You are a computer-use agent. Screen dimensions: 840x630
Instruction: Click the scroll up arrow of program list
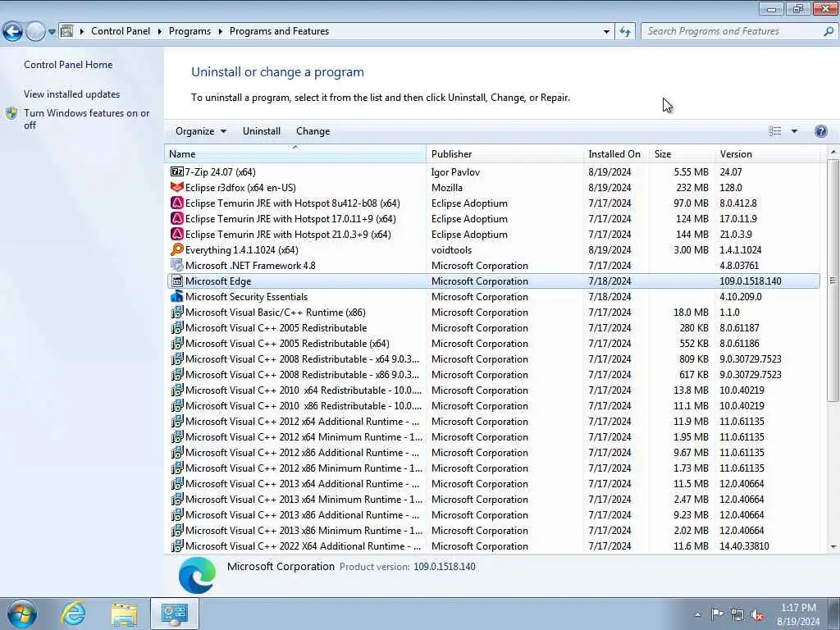point(833,152)
